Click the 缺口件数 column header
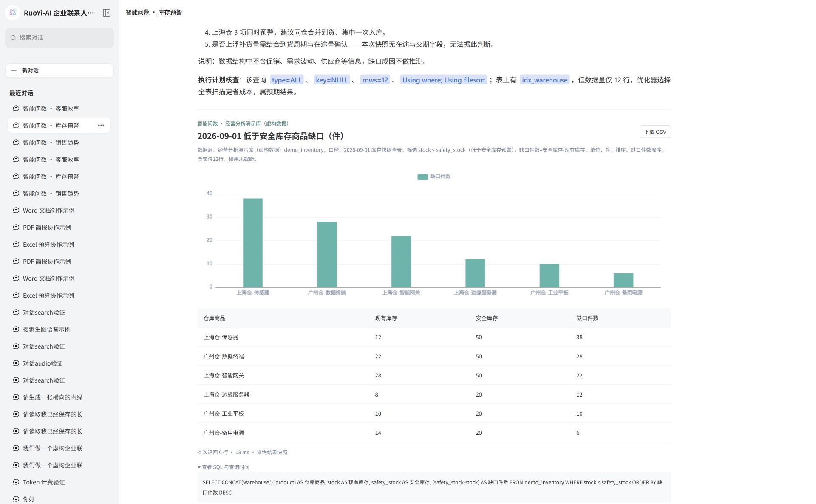 point(587,318)
